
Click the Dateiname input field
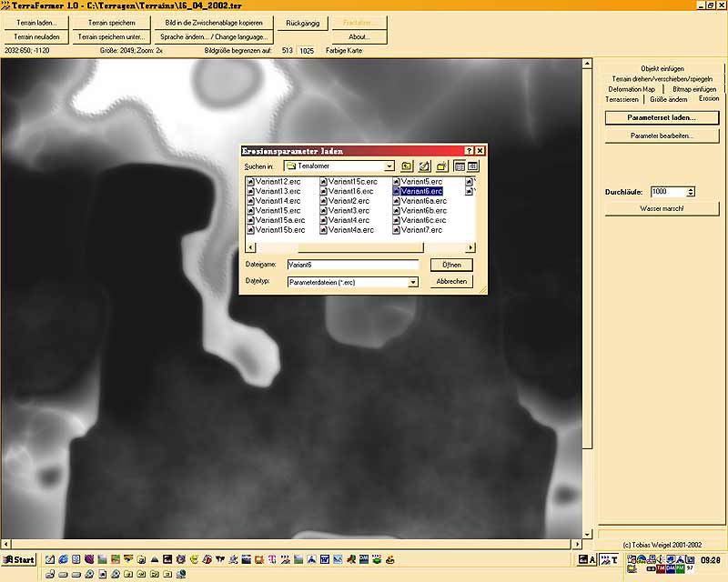point(352,265)
